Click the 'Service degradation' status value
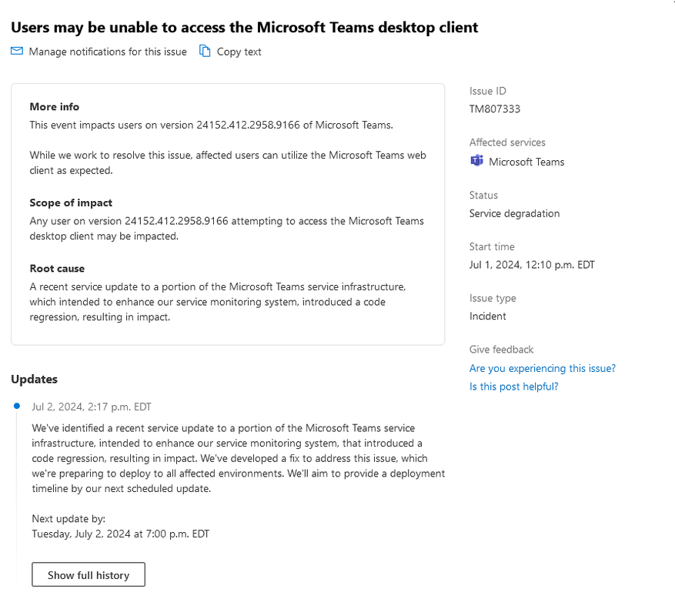This screenshot has width=675, height=616. [x=514, y=213]
